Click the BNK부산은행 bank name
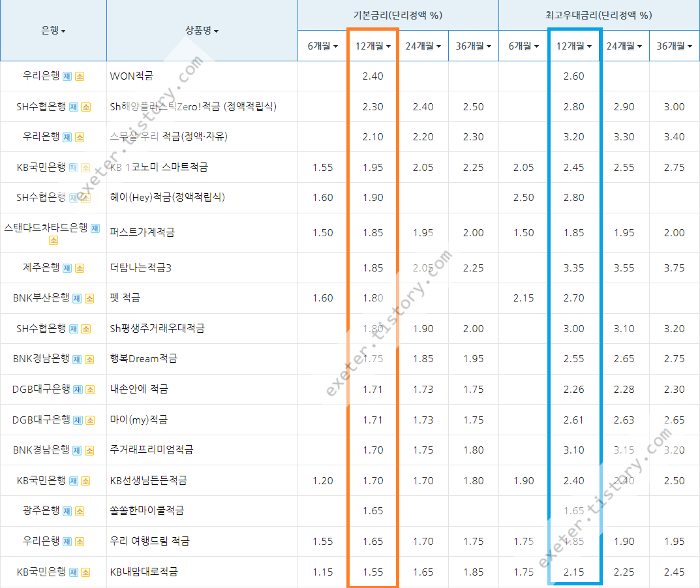Viewport: 700px width, 588px height. coord(41,298)
